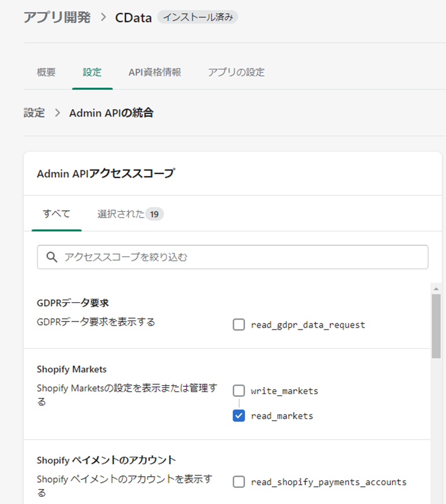Select the 設定 tab
The width and height of the screenshot is (446, 504).
click(92, 72)
